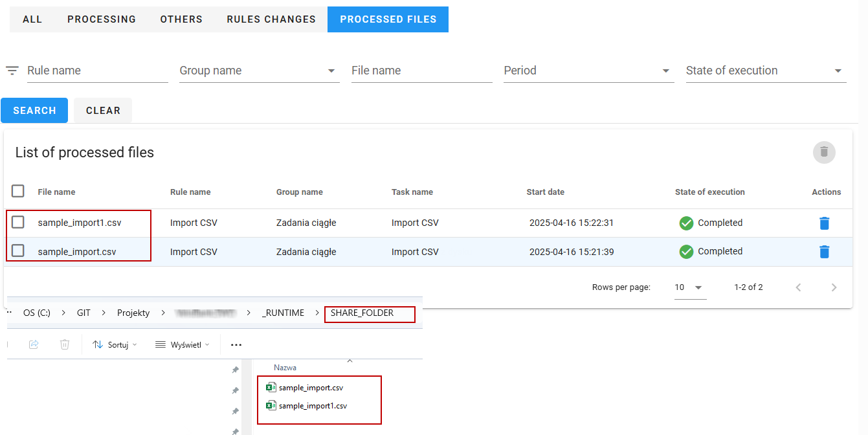Click SHARE_FOLDER in the Explorer breadcrumb

362,313
